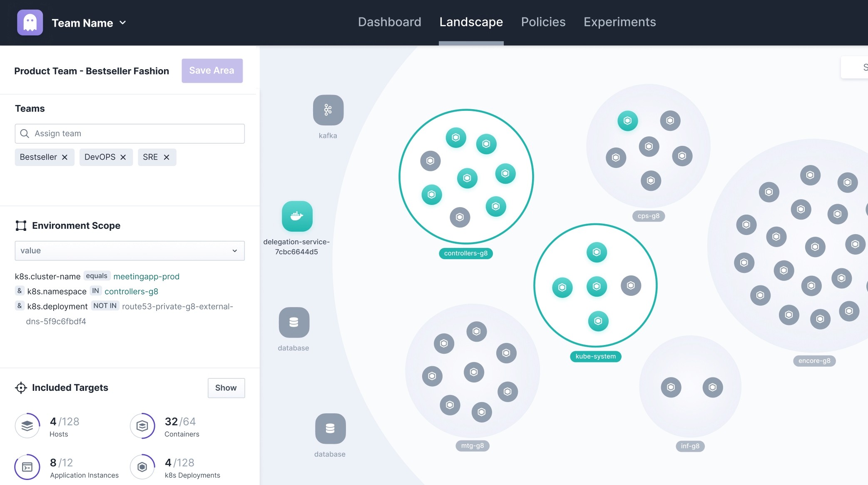This screenshot has width=868, height=485.
Task: Click the kube-system cluster label
Action: coord(596,356)
